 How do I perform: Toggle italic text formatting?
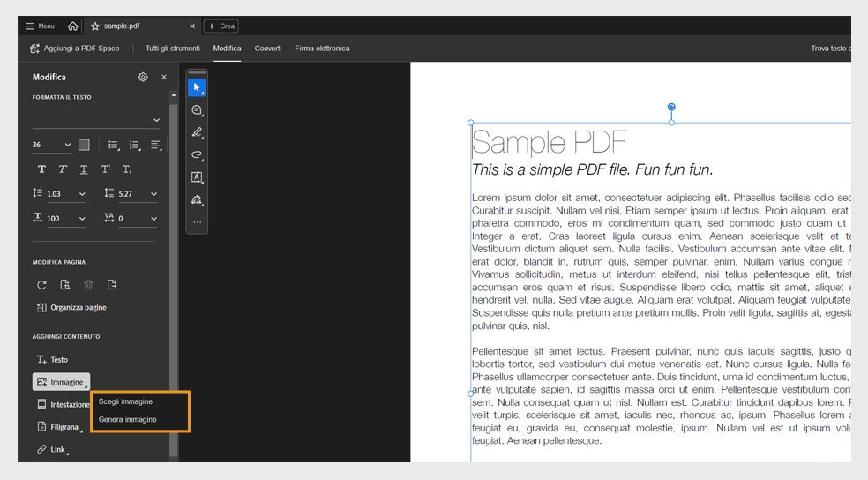[x=63, y=169]
